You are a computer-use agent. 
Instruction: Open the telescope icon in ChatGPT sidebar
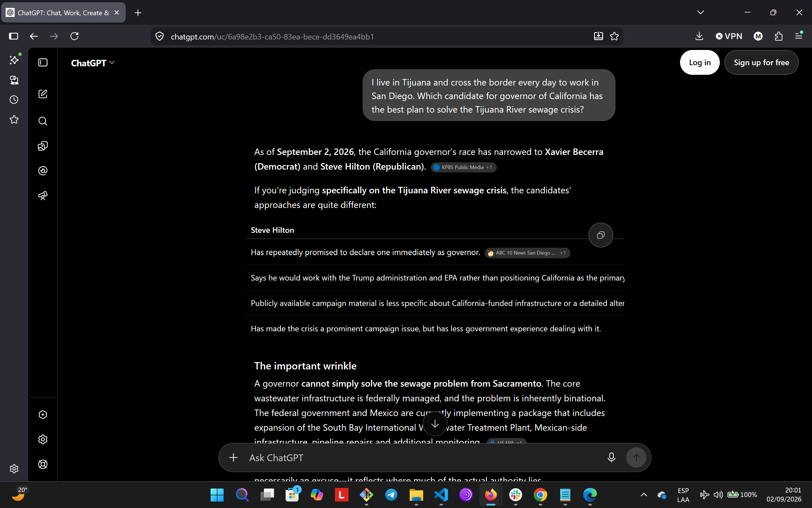point(43,196)
